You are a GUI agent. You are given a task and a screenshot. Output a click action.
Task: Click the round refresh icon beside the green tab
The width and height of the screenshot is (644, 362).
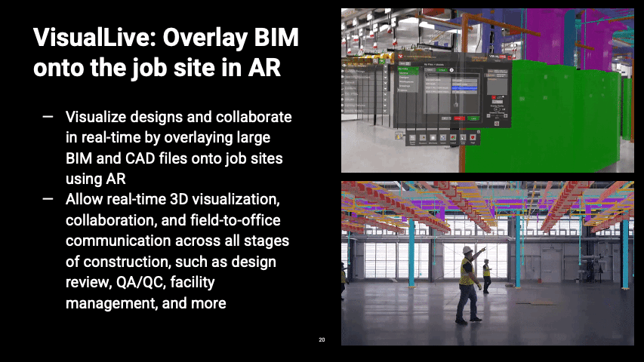(x=451, y=70)
